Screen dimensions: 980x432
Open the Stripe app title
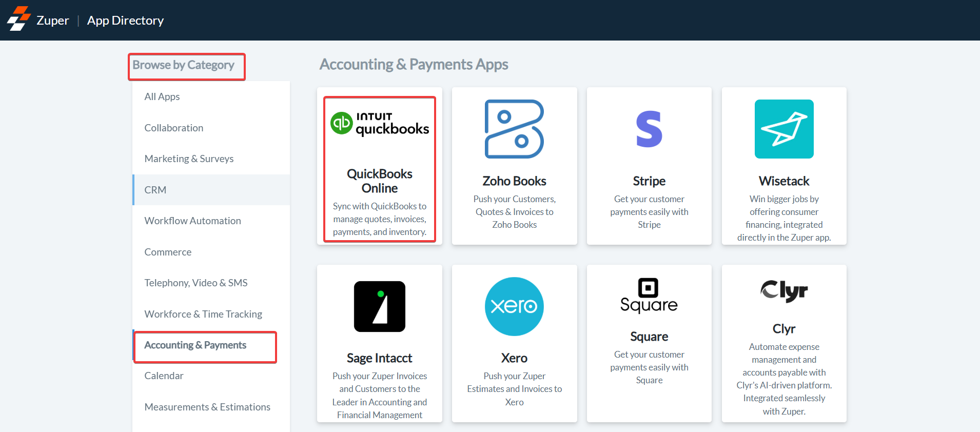click(x=649, y=181)
